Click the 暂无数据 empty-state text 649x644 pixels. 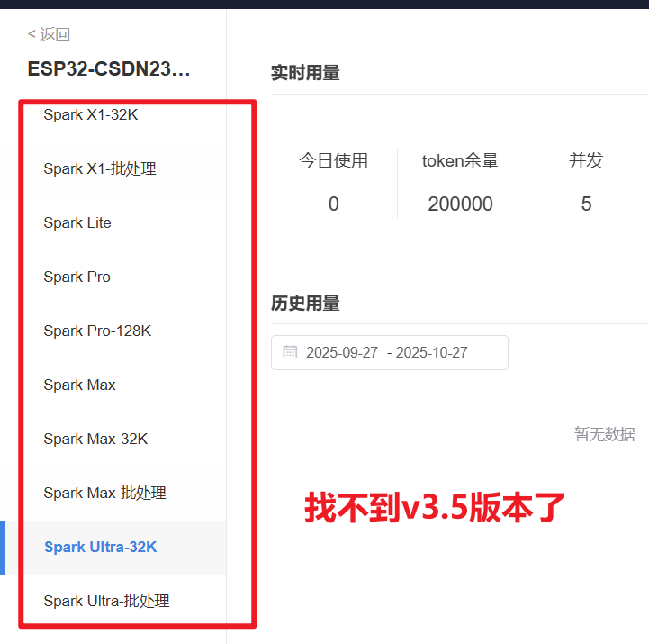605,434
